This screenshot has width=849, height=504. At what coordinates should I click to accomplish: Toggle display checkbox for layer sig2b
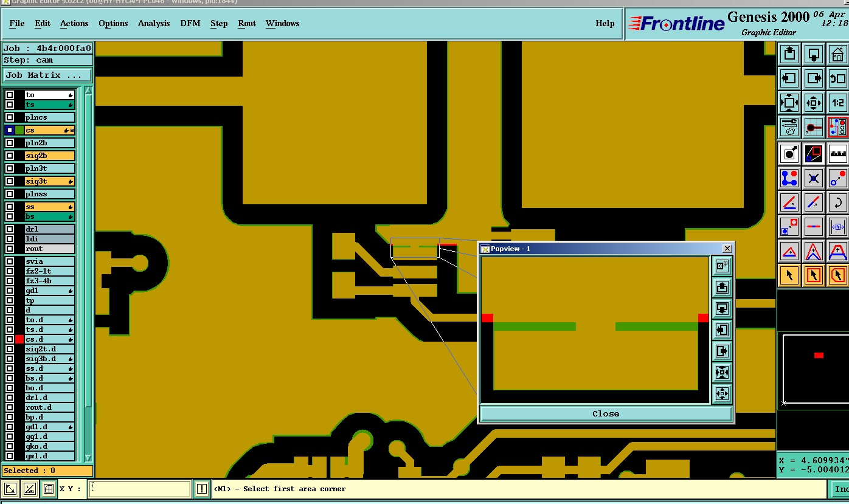(10, 156)
